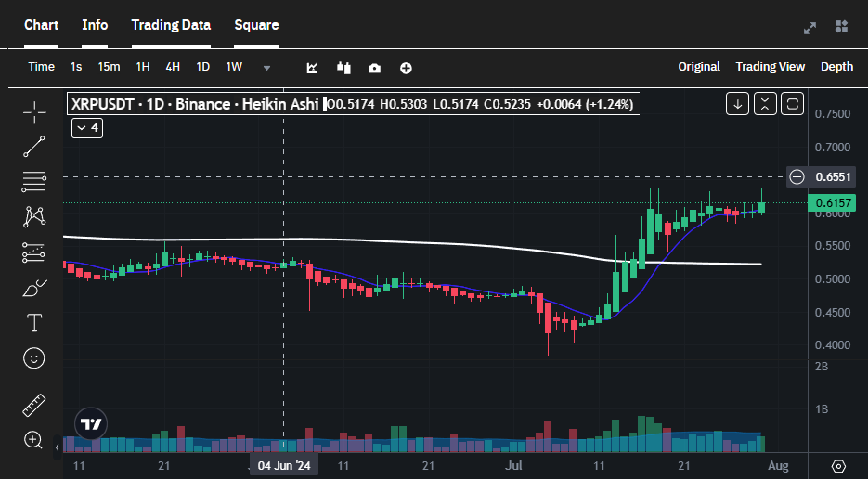868x479 pixels.
Task: Click the +0.0064 (+1.24%) change value
Action: click(x=585, y=104)
